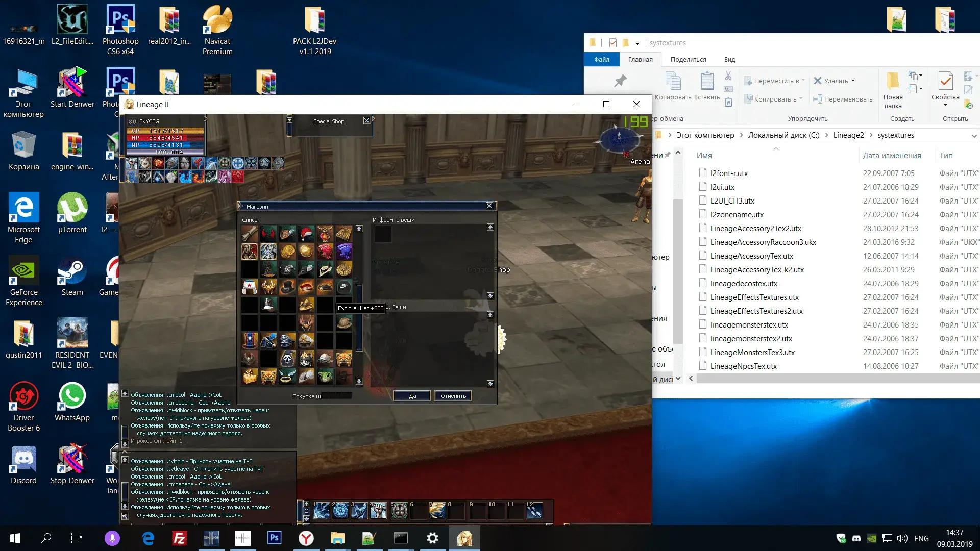Click the Покупка quantity input field

[x=336, y=395]
